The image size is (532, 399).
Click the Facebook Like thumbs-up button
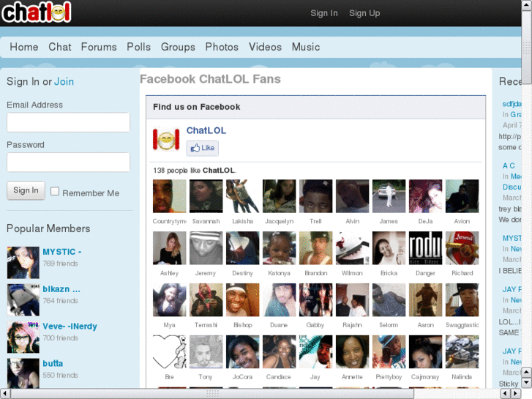[202, 148]
